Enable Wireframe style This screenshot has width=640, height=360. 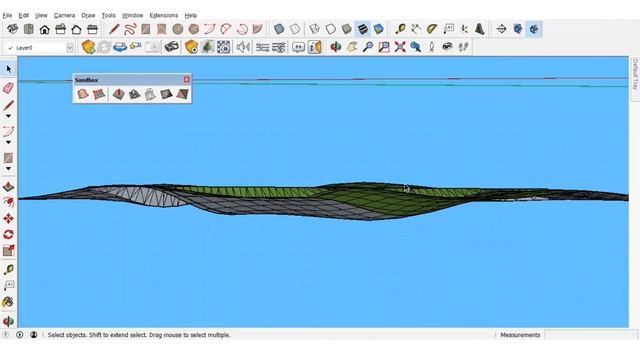click(314, 29)
